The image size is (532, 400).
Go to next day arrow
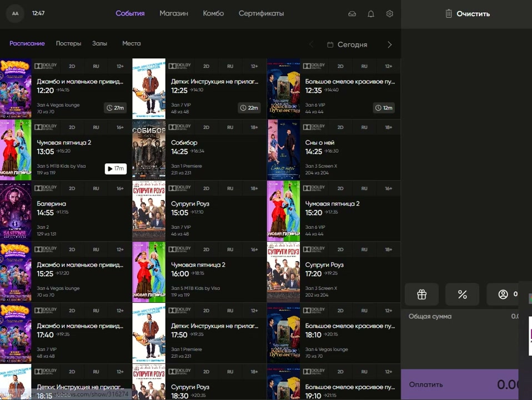(389, 44)
